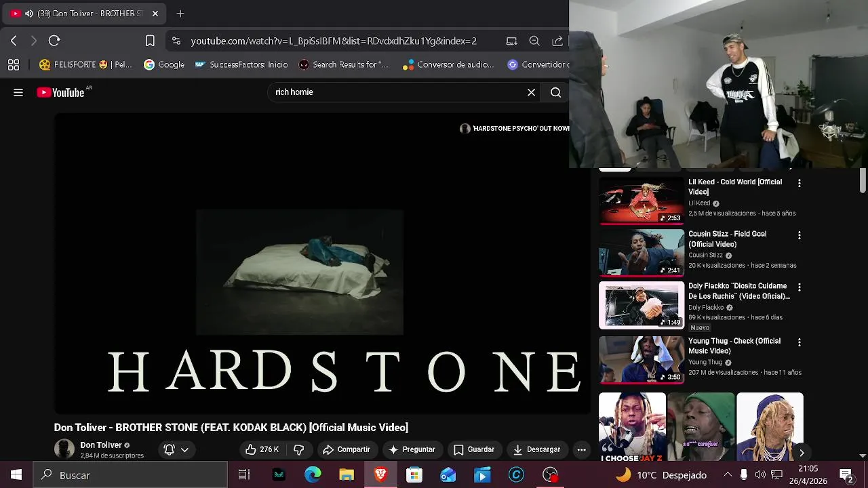The width and height of the screenshot is (868, 488).
Task: Open the cast media icon in address bar
Action: [x=512, y=41]
